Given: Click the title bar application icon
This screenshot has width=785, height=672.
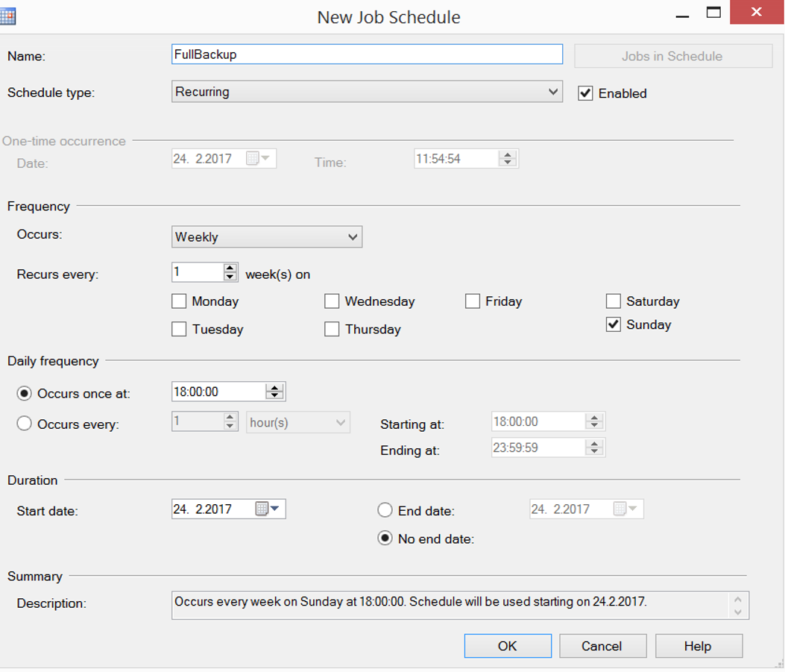Looking at the screenshot, I should (8, 15).
